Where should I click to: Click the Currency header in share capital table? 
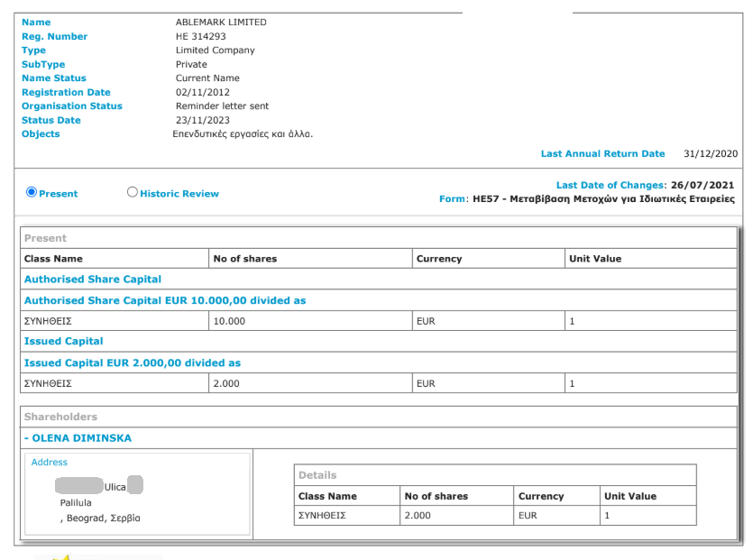click(439, 259)
